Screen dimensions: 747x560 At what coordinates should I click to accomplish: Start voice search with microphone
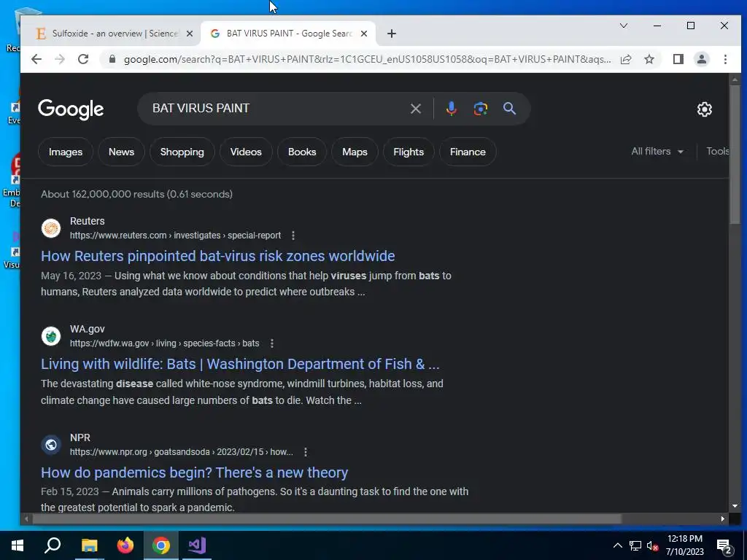click(x=451, y=109)
